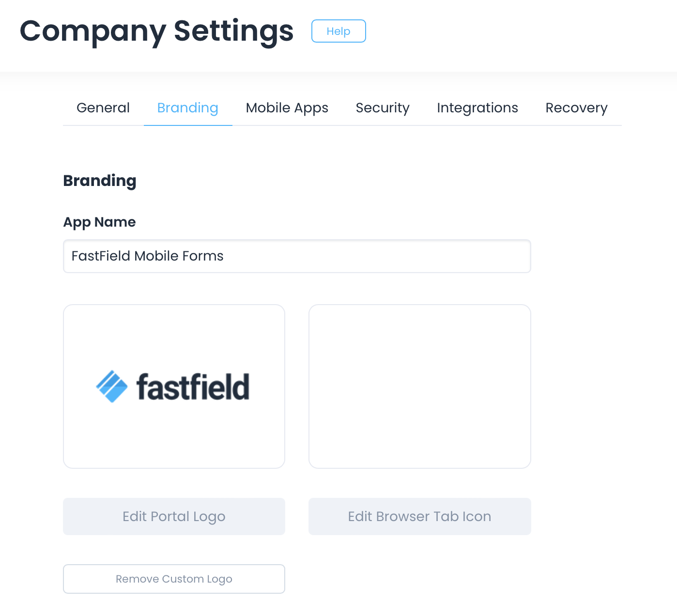Select the Branding tab
Screen dimensions: 677x616
[x=188, y=108]
